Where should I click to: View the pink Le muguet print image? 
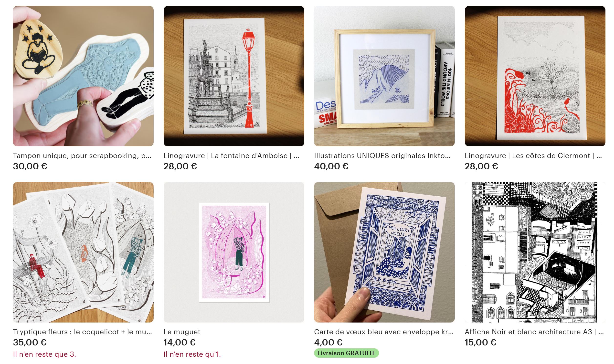(x=234, y=252)
